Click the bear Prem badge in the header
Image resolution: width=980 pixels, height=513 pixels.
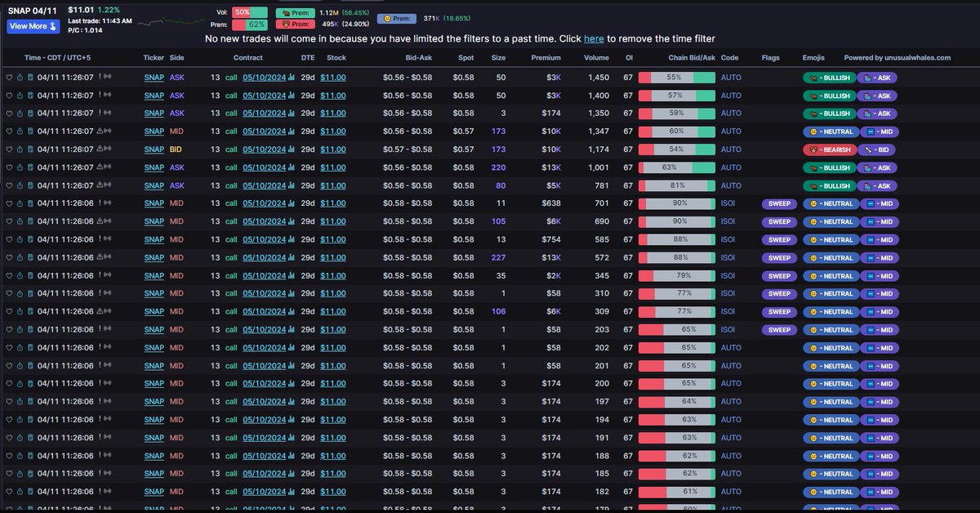(294, 24)
